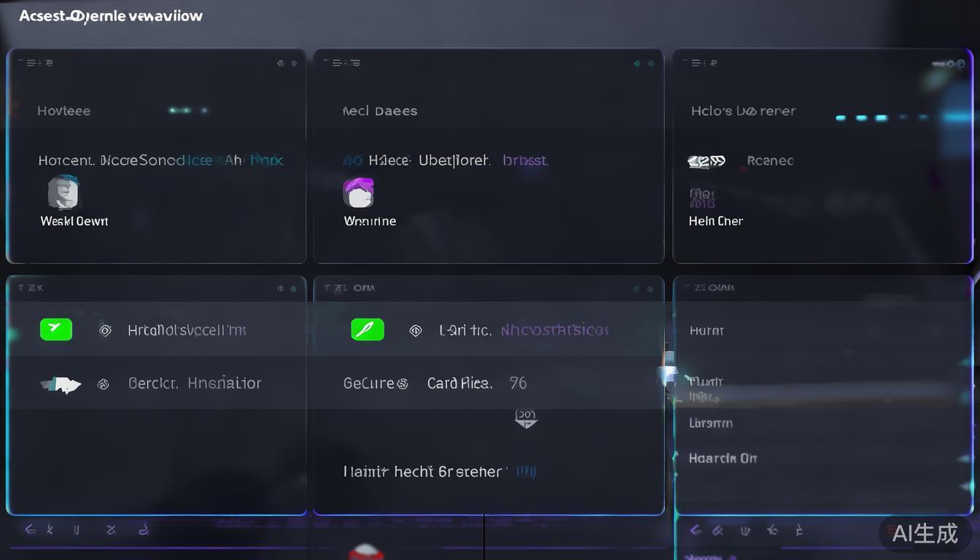980x560 pixels.
Task: Toggle the green dot in Hovteee panel header
Action: pyautogui.click(x=295, y=63)
